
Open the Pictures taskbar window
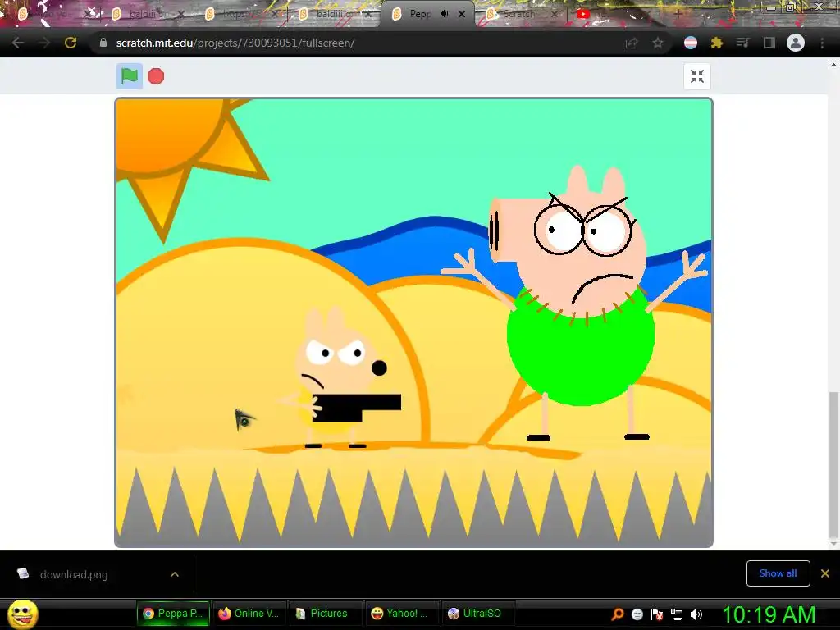point(325,614)
